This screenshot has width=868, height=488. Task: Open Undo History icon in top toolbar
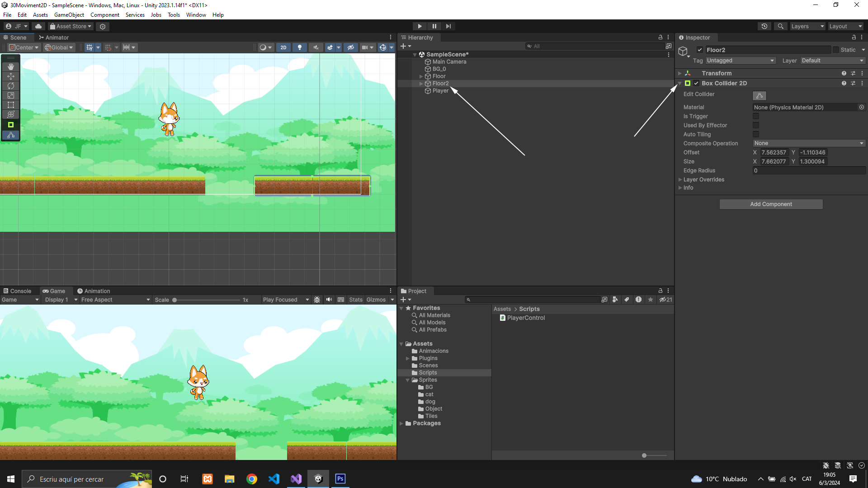click(x=764, y=26)
